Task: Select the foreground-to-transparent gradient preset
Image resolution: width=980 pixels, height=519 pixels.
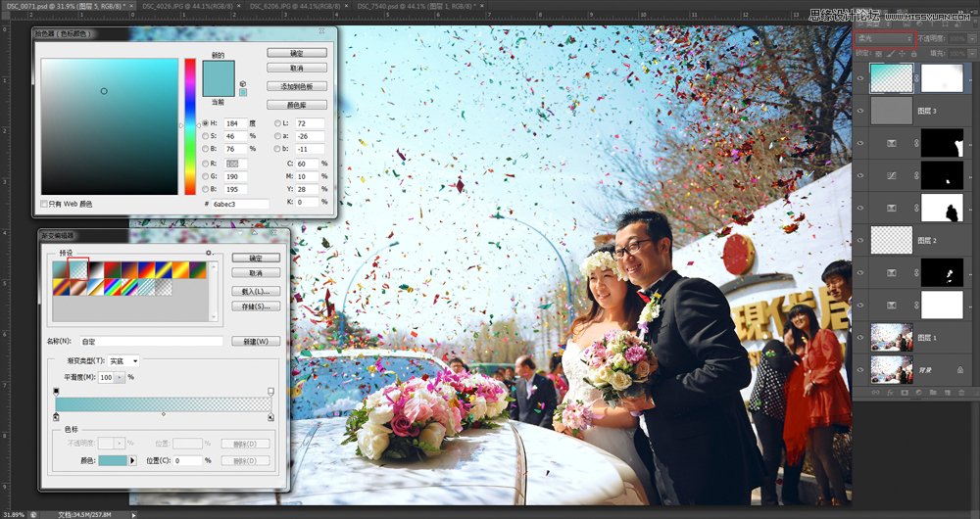Action: (x=78, y=270)
